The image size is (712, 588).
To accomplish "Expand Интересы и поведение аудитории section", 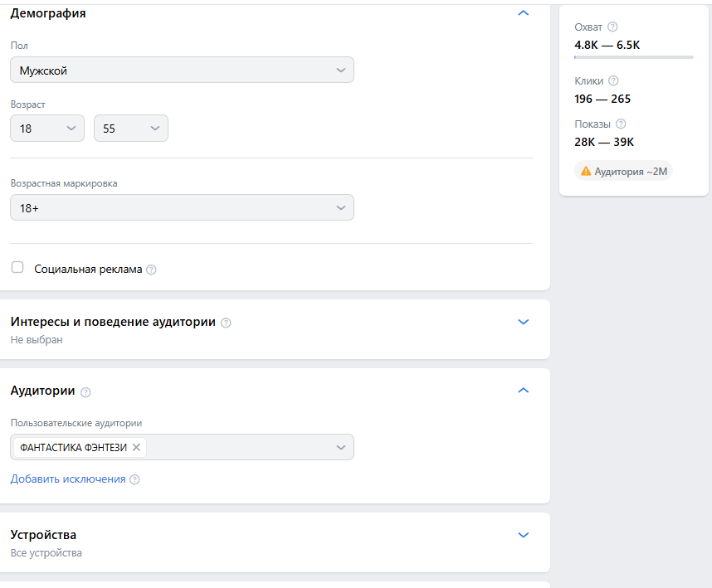I will [523, 322].
